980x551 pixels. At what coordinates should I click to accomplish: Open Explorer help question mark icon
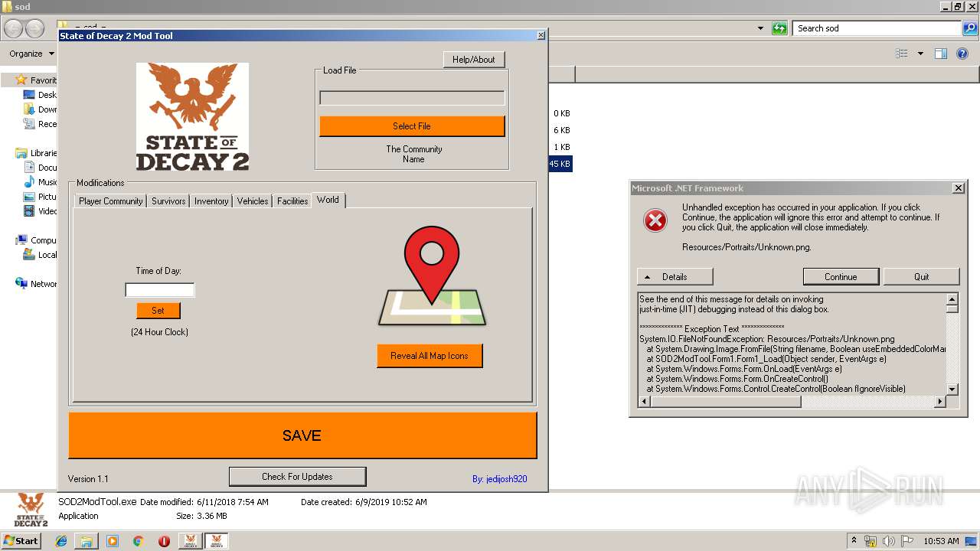[963, 54]
